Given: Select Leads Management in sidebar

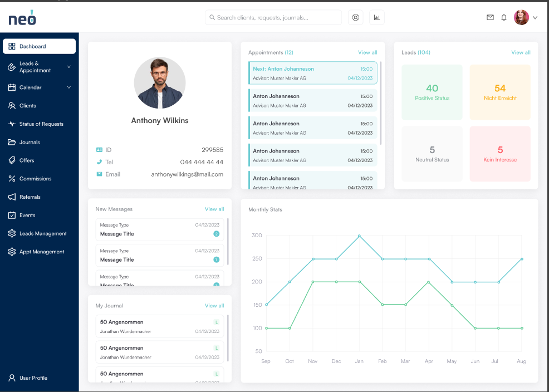Looking at the screenshot, I should (x=43, y=234).
